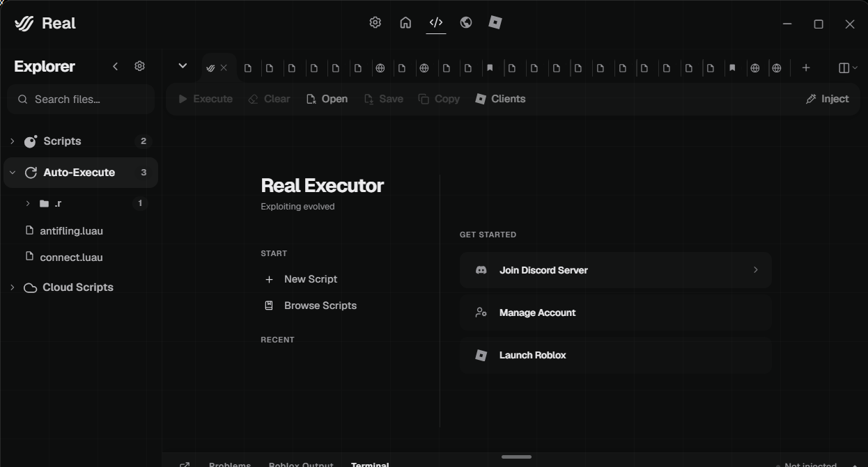
Task: Switch to the Roblox Output tab
Action: click(x=301, y=464)
